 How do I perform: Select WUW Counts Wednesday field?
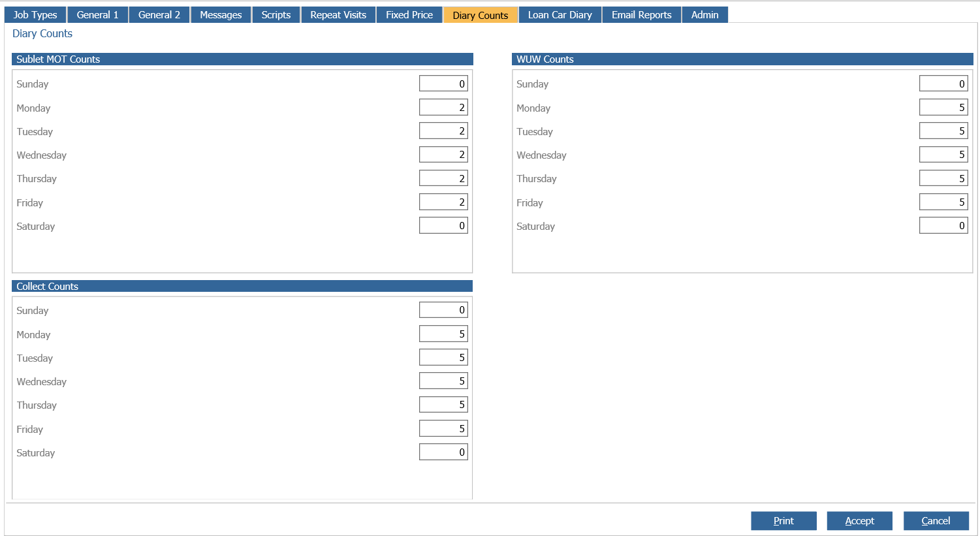point(943,154)
